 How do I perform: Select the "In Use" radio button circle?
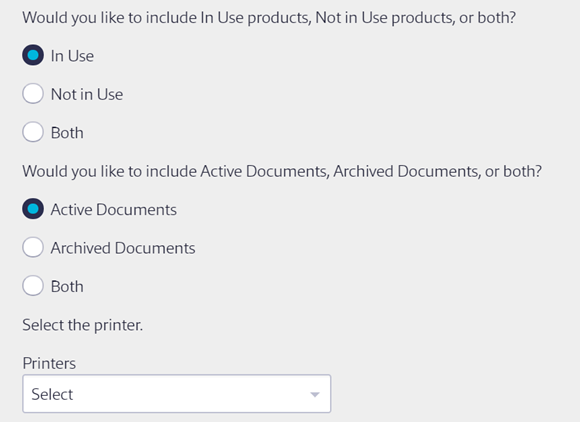coord(33,55)
